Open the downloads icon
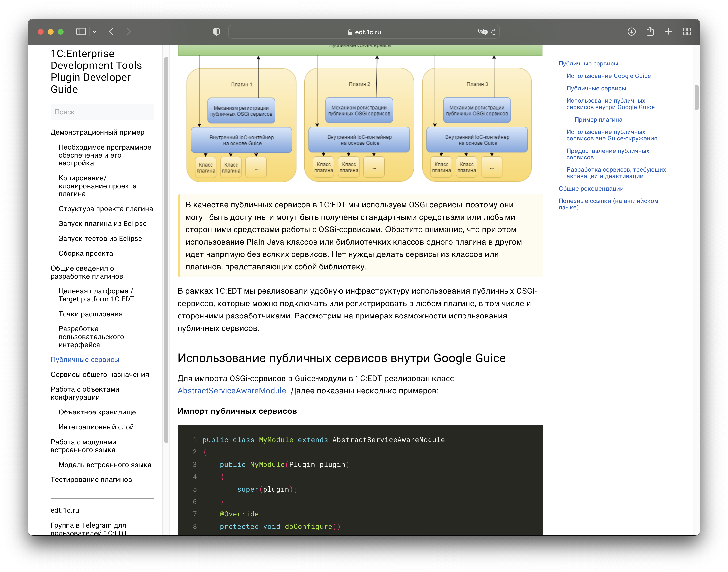Screen dimensions: 728x572 tap(631, 32)
